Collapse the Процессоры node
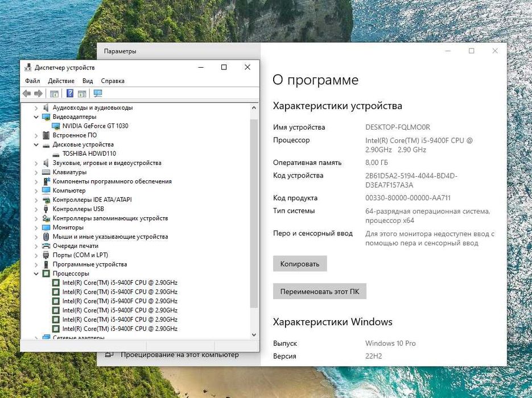 [36, 273]
